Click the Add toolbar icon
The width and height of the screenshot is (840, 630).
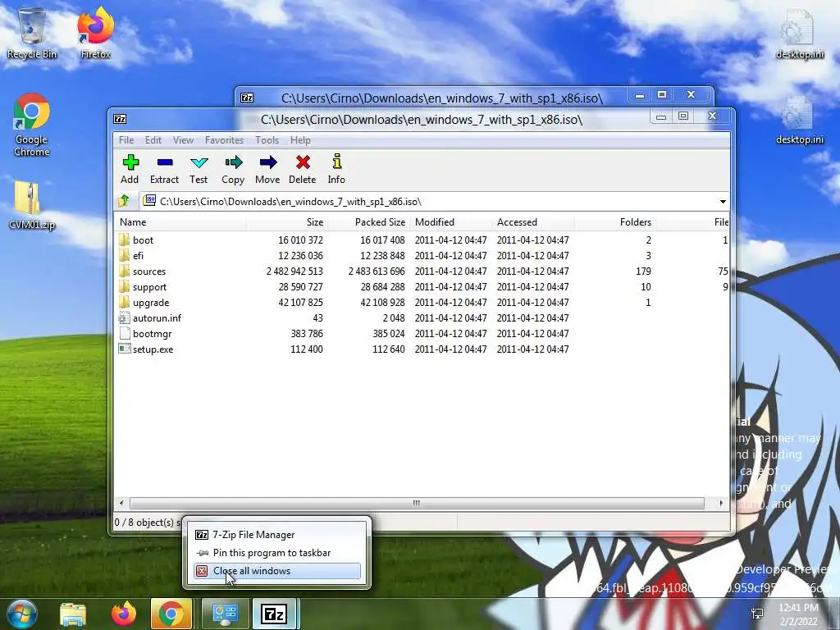pos(130,162)
